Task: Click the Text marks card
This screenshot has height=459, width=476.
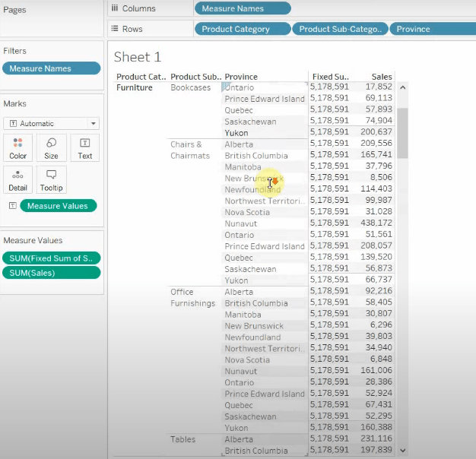Action: coord(84,147)
